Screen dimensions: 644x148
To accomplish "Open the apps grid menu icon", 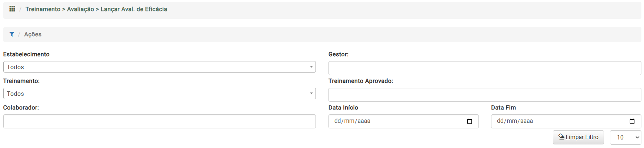I will (x=12, y=9).
